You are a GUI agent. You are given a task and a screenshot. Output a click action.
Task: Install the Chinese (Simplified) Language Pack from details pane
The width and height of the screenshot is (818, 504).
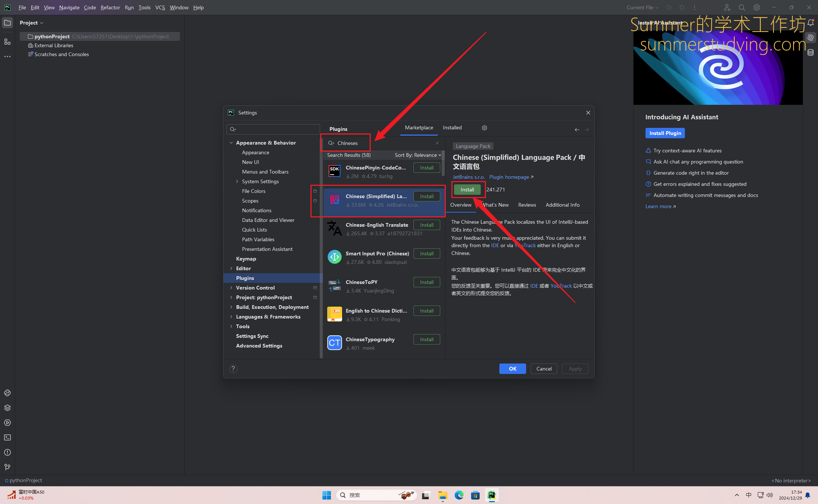click(467, 190)
